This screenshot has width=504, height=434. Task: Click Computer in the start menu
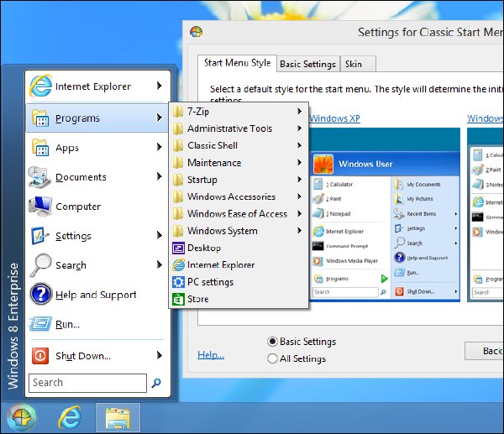[x=97, y=207]
